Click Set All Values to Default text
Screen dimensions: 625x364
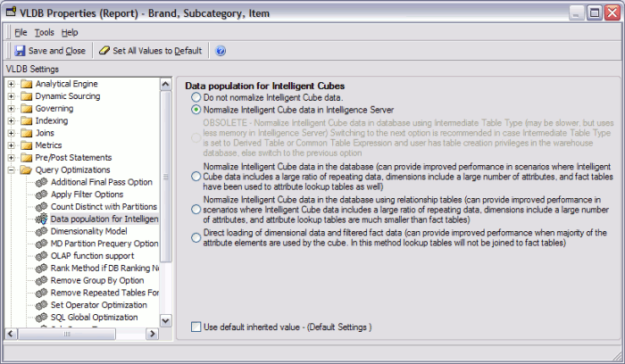(156, 51)
